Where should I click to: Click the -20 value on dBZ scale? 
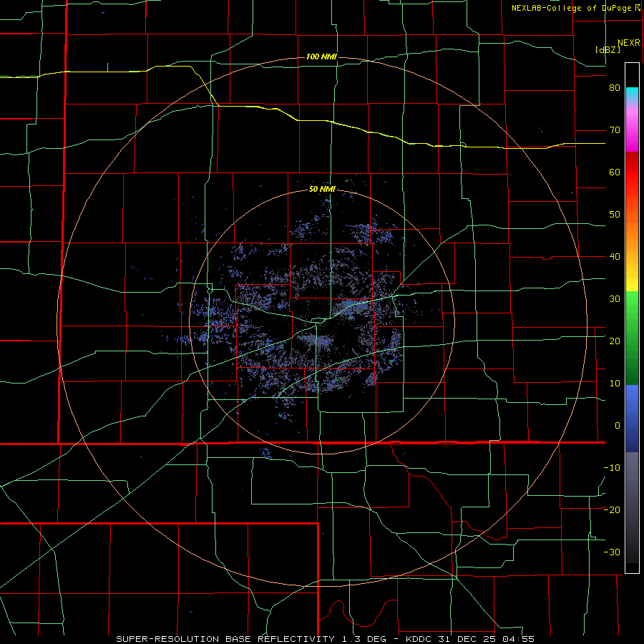[x=612, y=510]
